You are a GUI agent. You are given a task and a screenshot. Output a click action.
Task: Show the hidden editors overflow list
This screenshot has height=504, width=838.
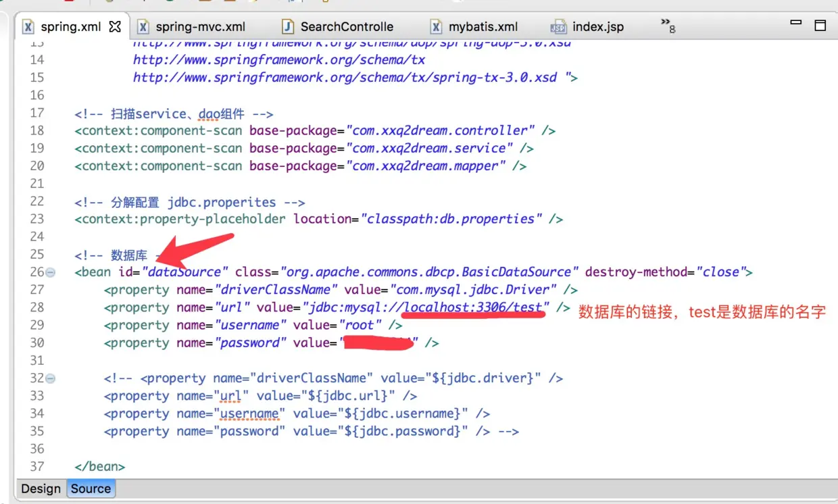pyautogui.click(x=668, y=26)
